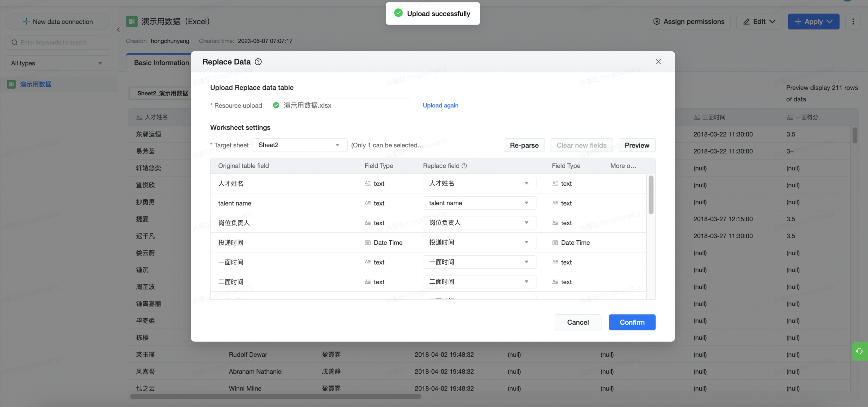This screenshot has width=868, height=407.
Task: Click the Excel icon beside 演示用数据 title
Action: 132,22
